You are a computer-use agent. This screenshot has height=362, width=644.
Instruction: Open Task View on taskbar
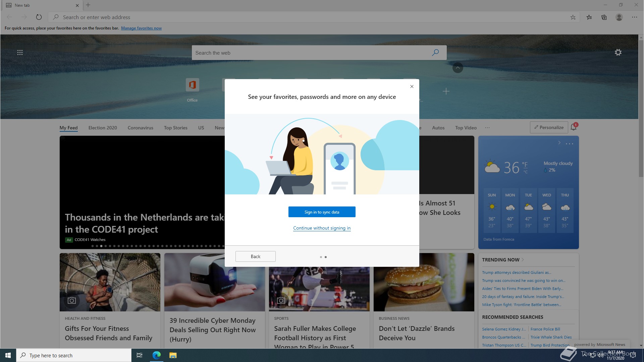[x=140, y=355]
